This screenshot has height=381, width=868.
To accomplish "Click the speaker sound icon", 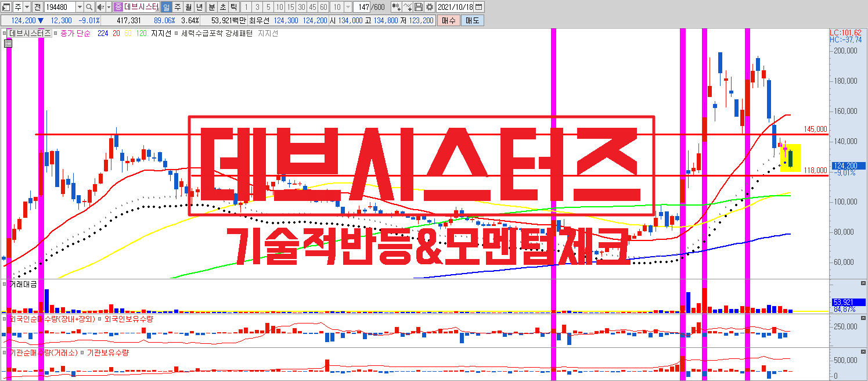I will coord(101,7).
